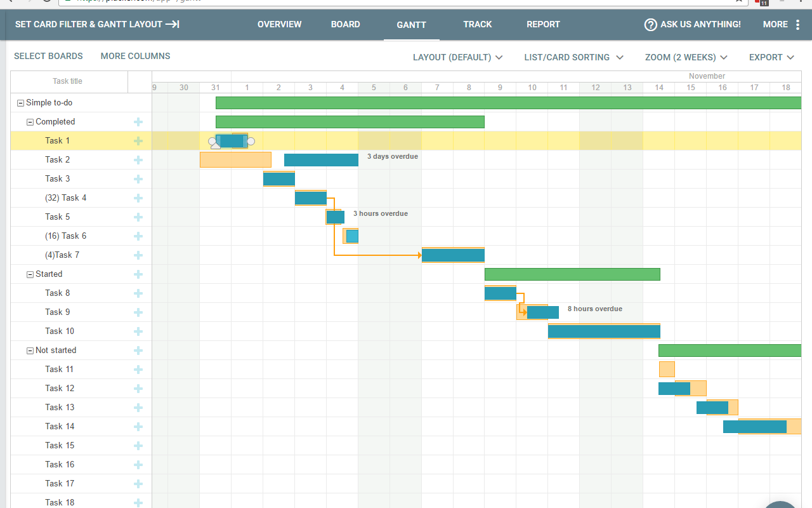Click the (4)Task 7 gantt bar
The height and width of the screenshot is (508, 812).
(x=453, y=255)
